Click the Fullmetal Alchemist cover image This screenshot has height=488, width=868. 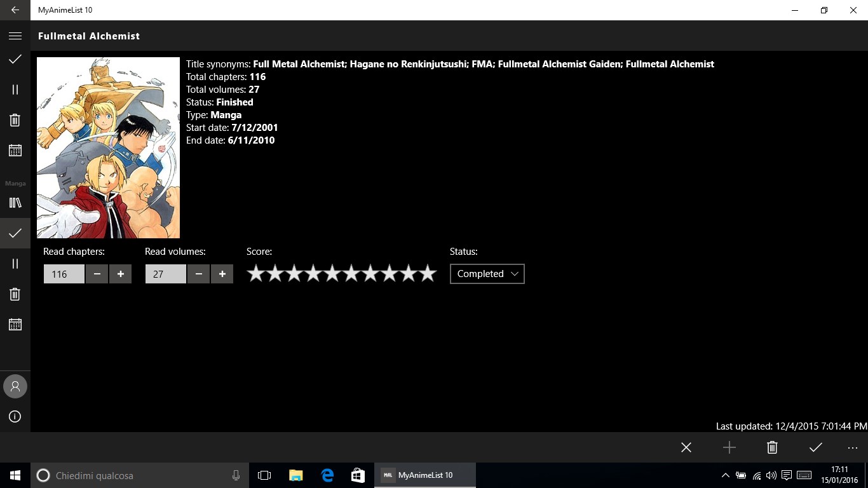pyautogui.click(x=109, y=148)
